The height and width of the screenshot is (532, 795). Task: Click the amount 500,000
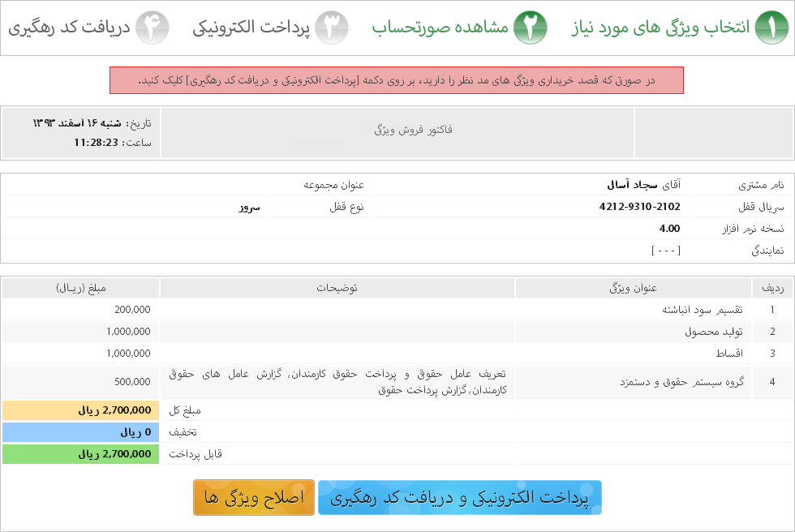(132, 382)
